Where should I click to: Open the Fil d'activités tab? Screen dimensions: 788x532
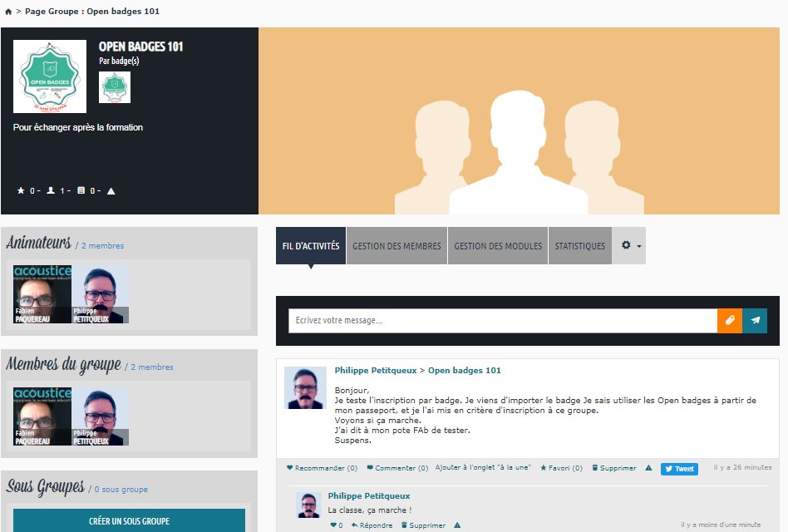coord(311,246)
